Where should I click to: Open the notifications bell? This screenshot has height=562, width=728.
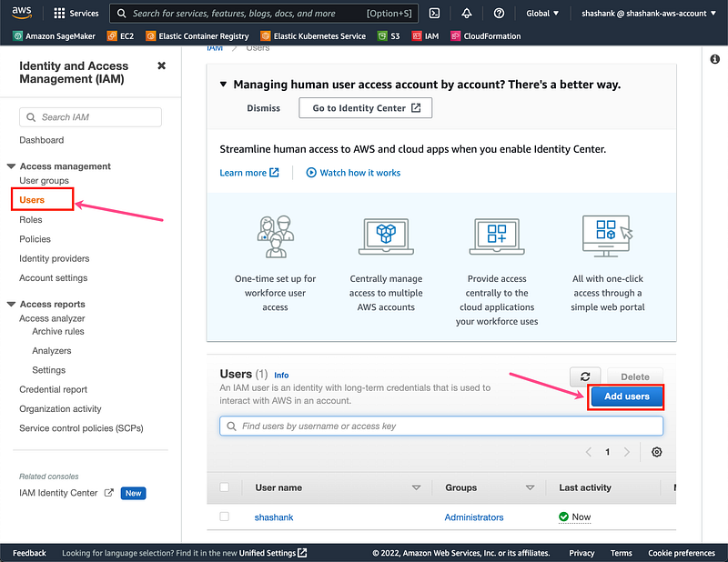pos(467,14)
